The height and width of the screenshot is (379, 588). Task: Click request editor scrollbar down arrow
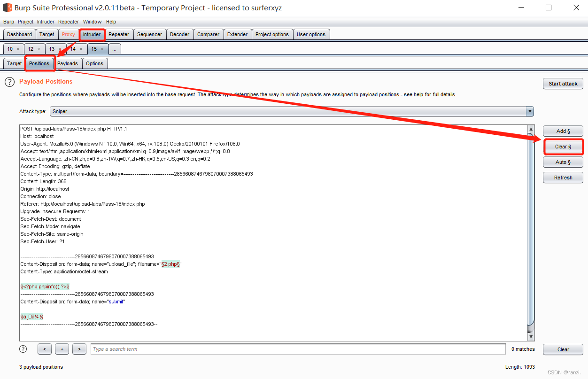click(531, 337)
